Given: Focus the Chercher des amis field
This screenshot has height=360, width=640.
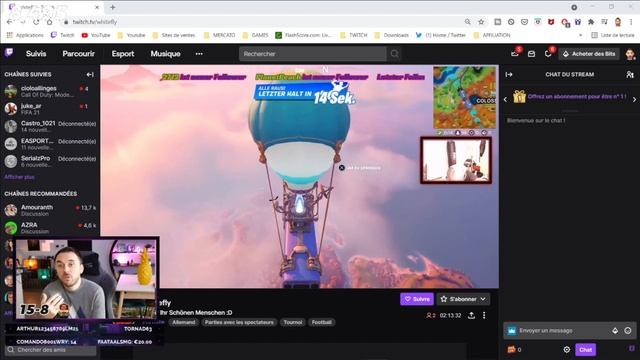Looking at the screenshot, I should (x=51, y=350).
